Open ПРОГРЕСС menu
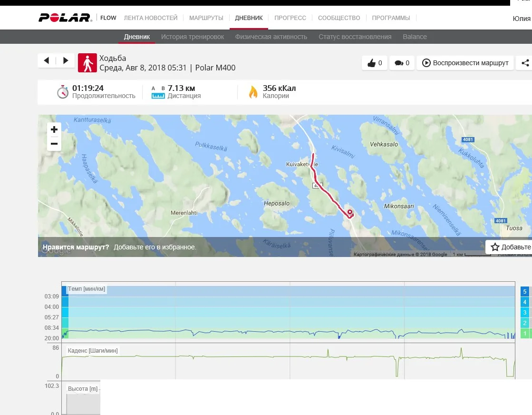 click(290, 18)
